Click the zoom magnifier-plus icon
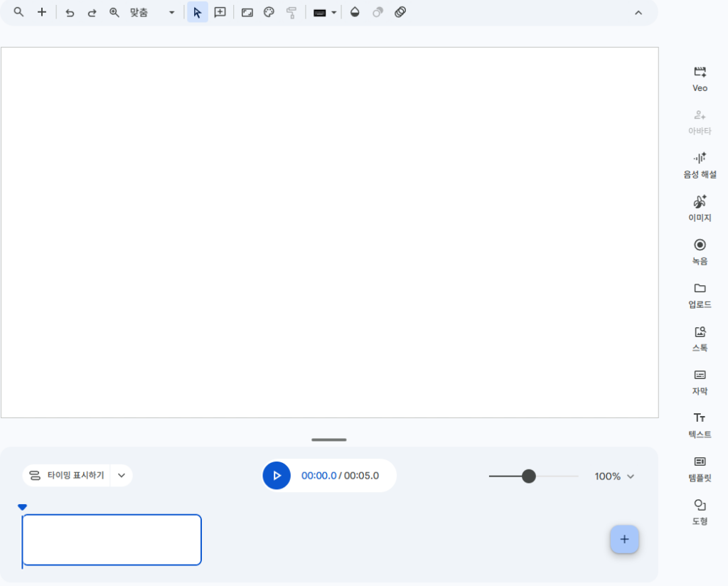This screenshot has width=728, height=586. click(x=114, y=13)
